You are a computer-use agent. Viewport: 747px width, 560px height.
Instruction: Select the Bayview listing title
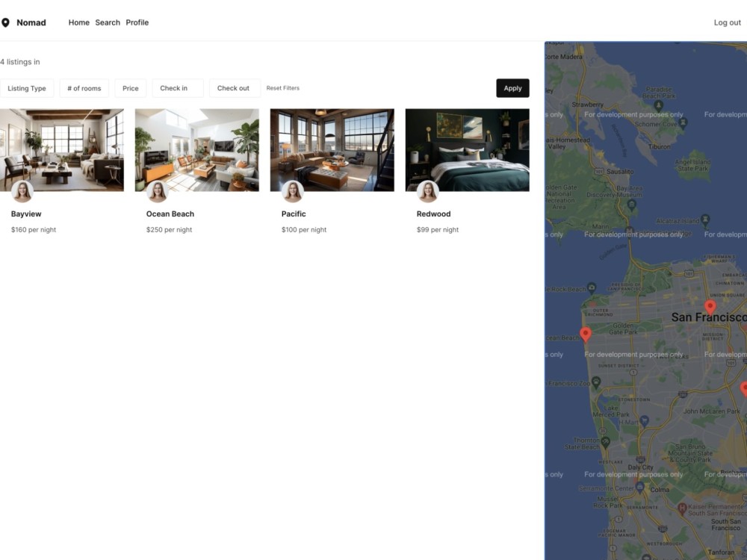coord(26,214)
